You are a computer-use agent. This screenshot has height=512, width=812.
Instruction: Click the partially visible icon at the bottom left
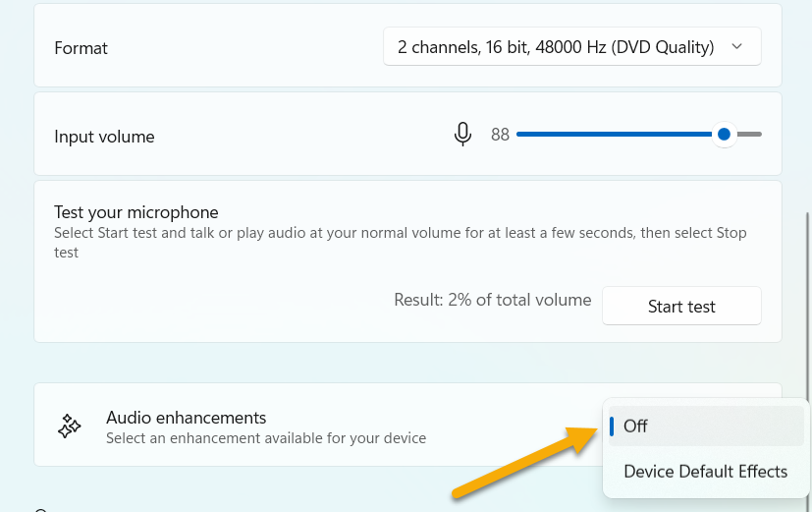point(40,509)
